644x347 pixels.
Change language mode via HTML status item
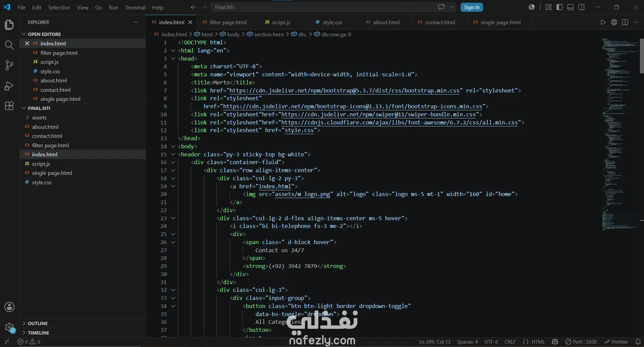tap(538, 342)
